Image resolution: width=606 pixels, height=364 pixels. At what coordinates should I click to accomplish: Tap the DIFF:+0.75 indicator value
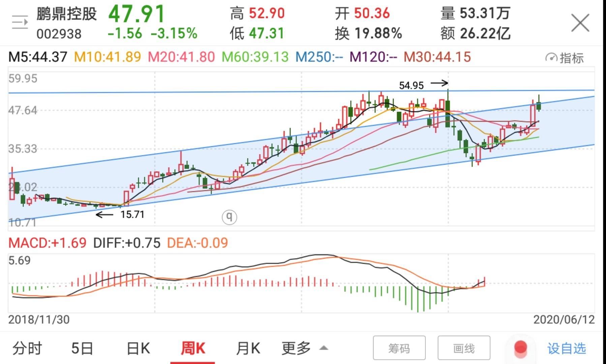[x=127, y=243]
